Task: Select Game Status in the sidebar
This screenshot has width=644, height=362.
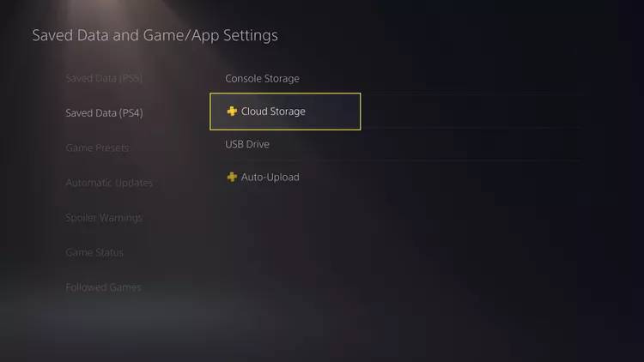Action: pyautogui.click(x=94, y=252)
